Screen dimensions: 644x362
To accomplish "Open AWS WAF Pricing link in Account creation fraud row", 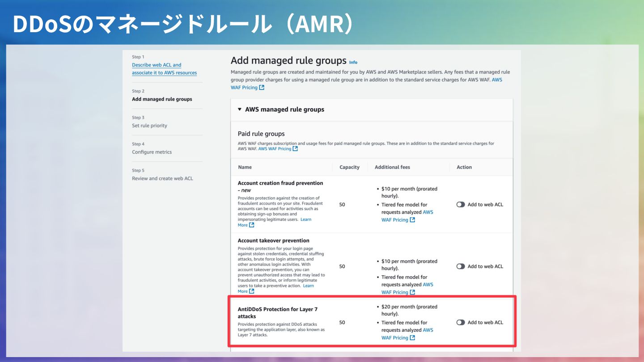I will coord(407,216).
